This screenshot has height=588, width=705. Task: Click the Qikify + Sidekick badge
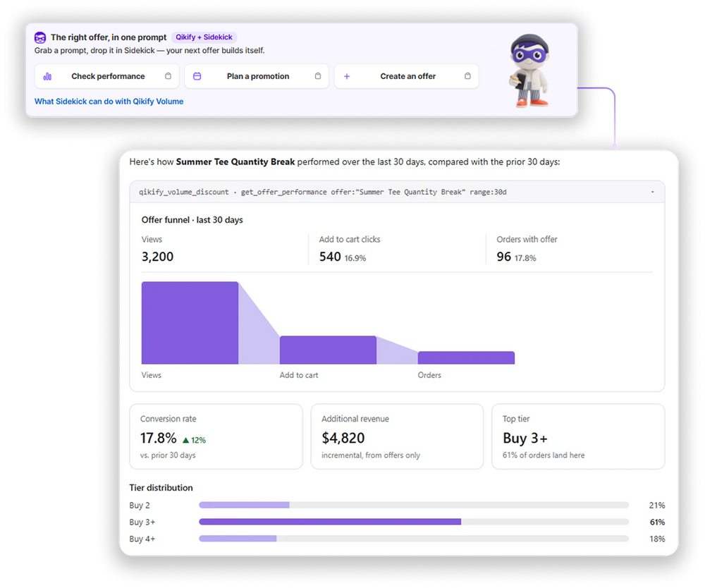pos(204,37)
